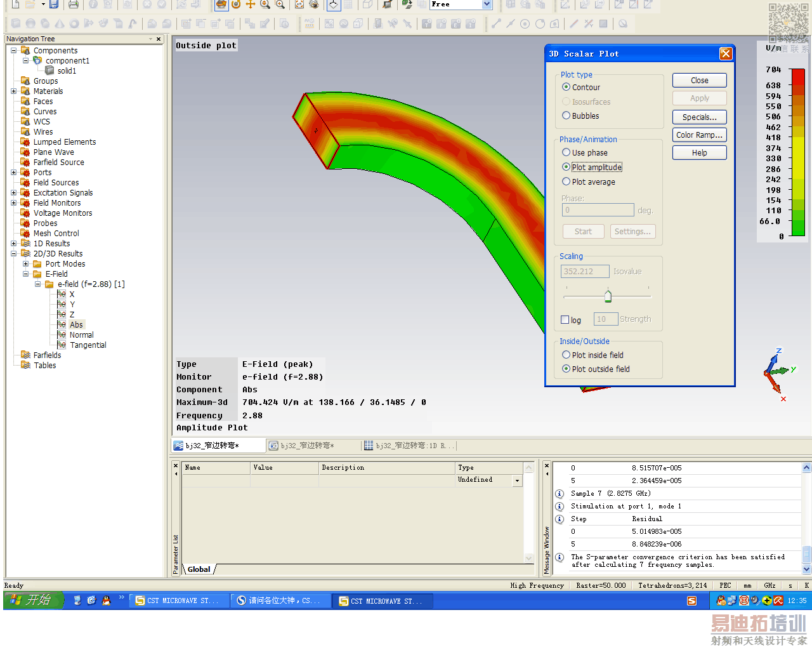Click the Help button in dialog
The image size is (812, 650).
click(x=699, y=153)
